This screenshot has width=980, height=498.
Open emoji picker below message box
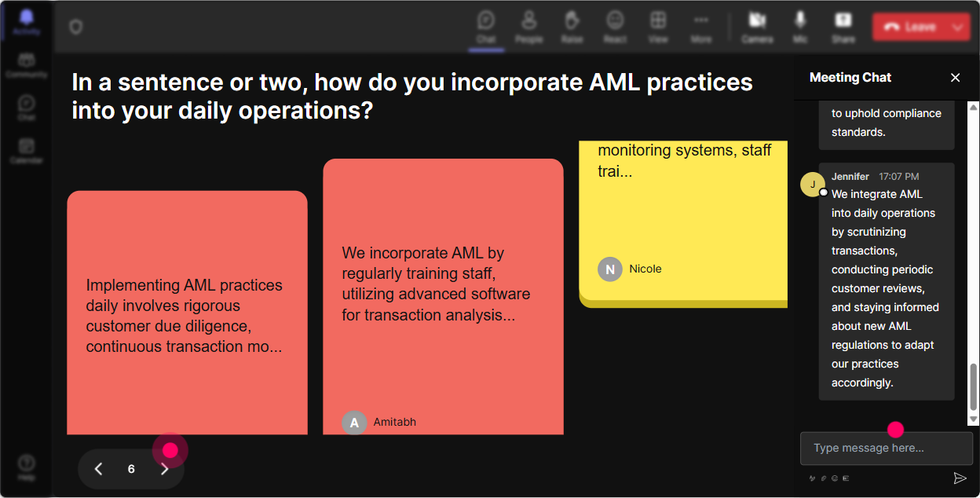point(835,478)
